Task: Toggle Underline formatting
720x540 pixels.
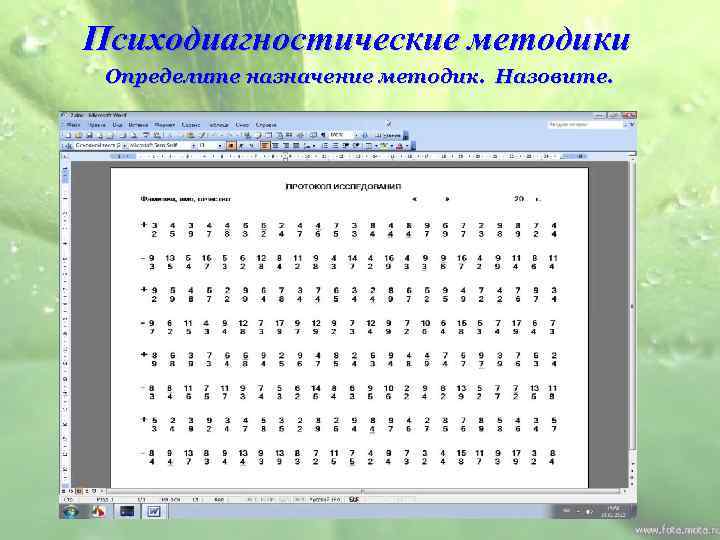Action: click(x=252, y=146)
